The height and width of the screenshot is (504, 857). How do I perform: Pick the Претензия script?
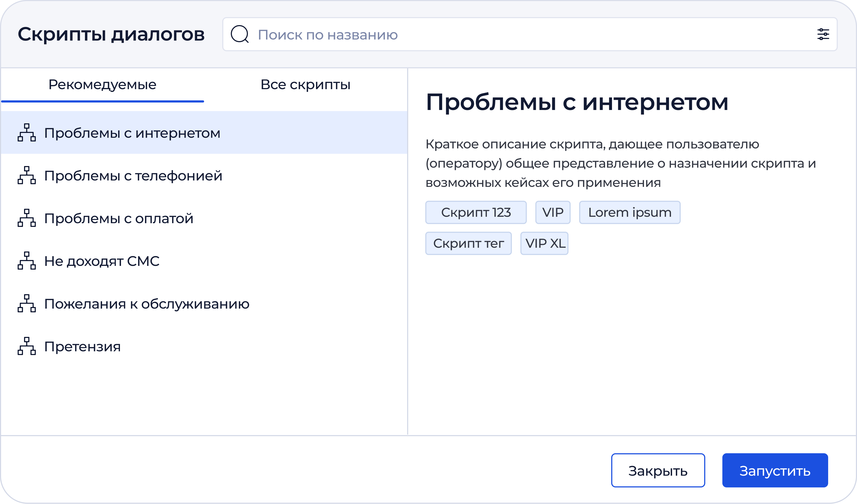click(204, 346)
